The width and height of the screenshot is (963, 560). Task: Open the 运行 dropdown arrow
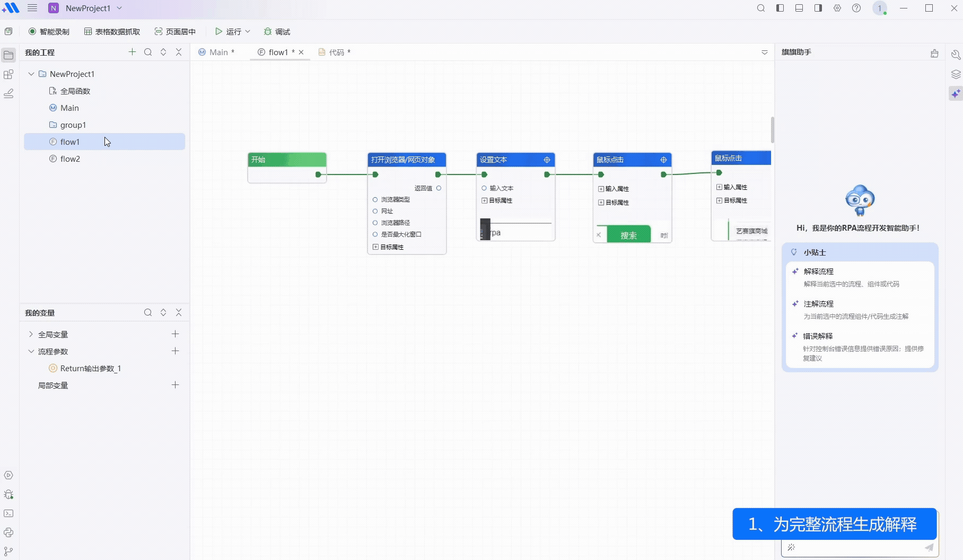(x=248, y=32)
